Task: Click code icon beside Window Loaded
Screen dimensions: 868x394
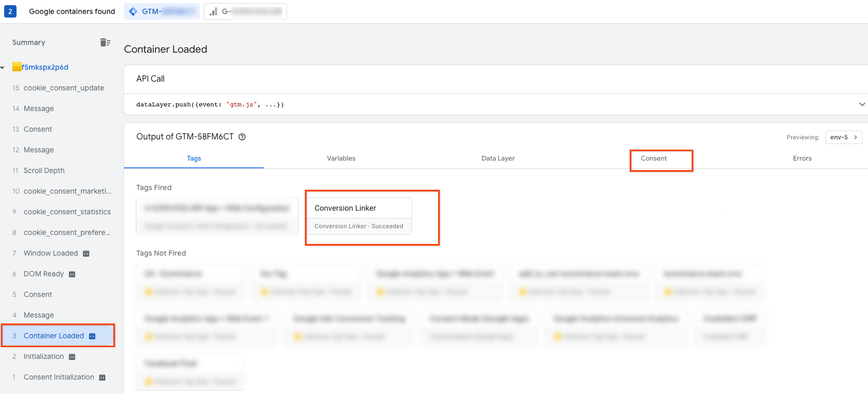Action: point(86,254)
